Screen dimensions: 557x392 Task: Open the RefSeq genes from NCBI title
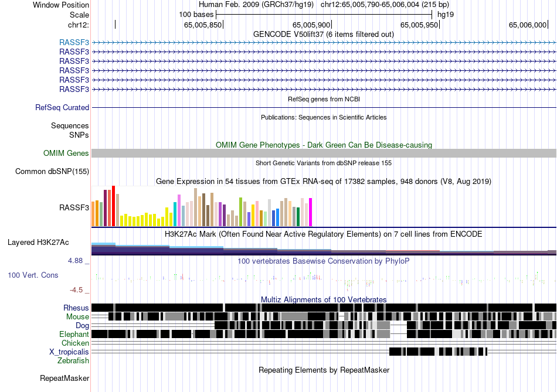pyautogui.click(x=324, y=99)
